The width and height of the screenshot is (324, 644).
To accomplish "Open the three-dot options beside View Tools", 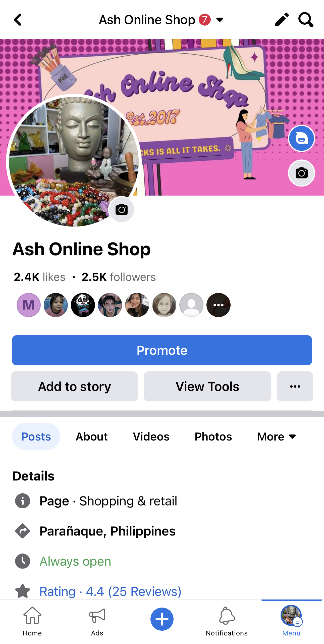I will [295, 386].
